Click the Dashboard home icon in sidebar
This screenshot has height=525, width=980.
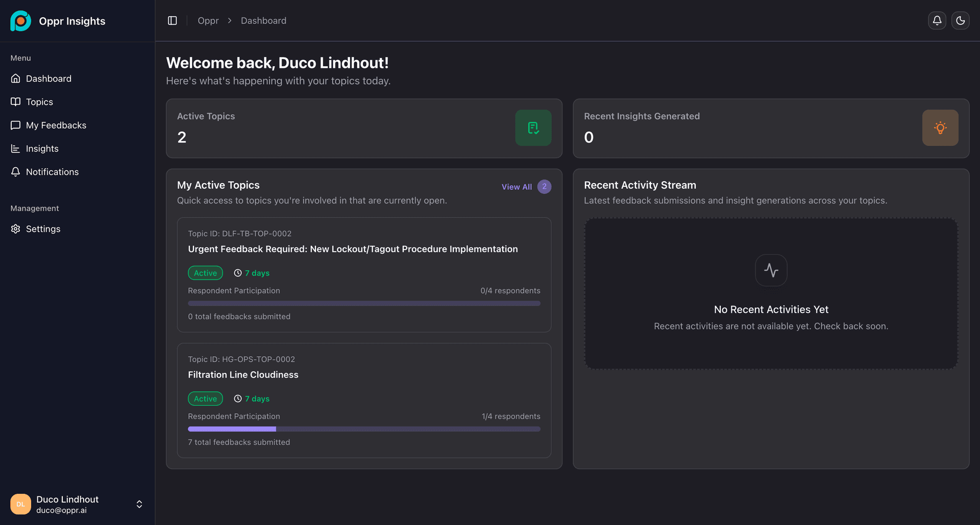coord(16,79)
